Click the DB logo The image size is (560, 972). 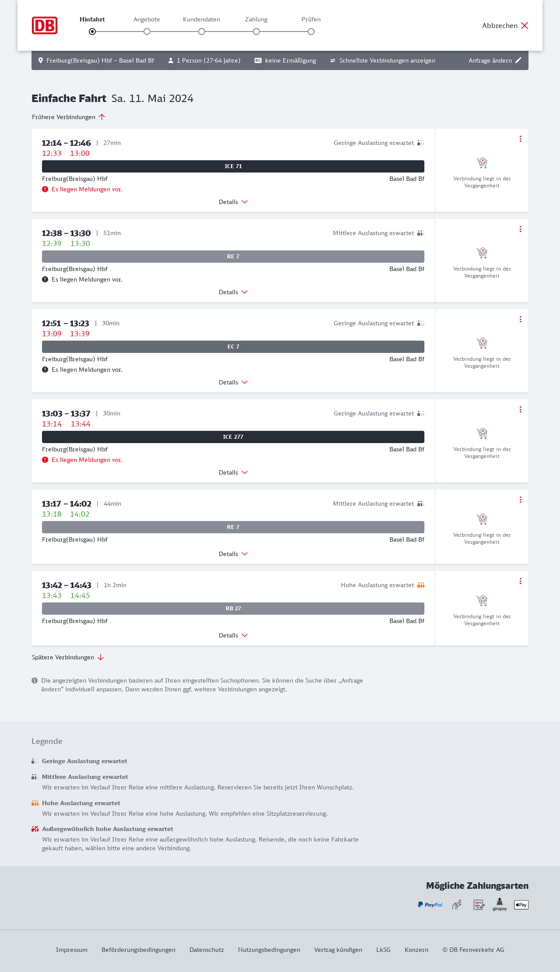[45, 25]
